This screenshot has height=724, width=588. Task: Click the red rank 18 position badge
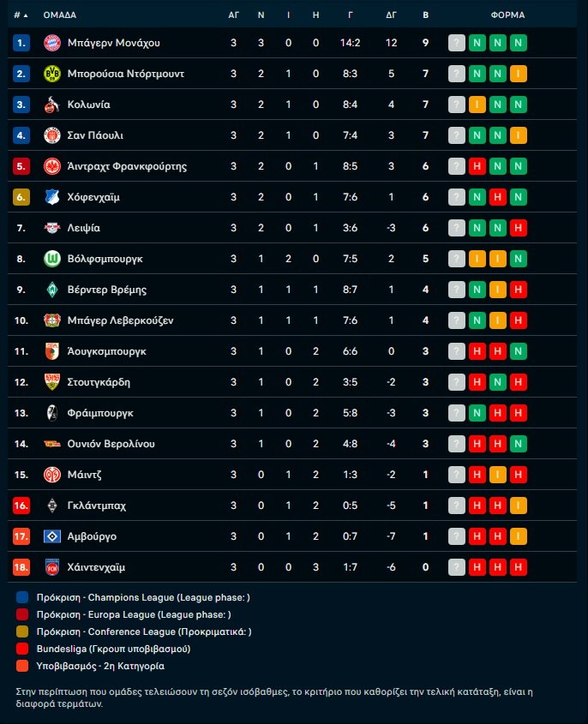pos(22,567)
